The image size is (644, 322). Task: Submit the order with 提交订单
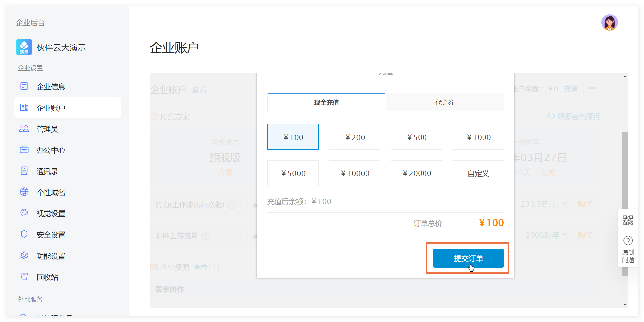pos(468,258)
